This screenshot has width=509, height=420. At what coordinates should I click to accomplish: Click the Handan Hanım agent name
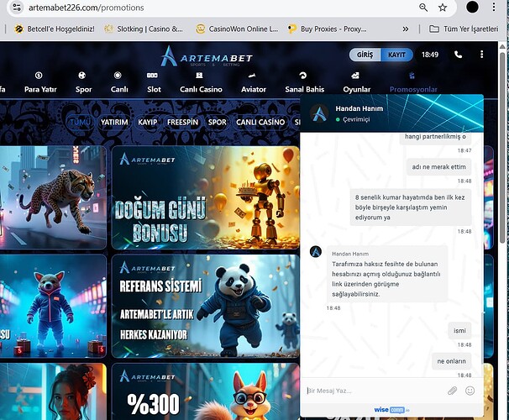click(x=359, y=108)
